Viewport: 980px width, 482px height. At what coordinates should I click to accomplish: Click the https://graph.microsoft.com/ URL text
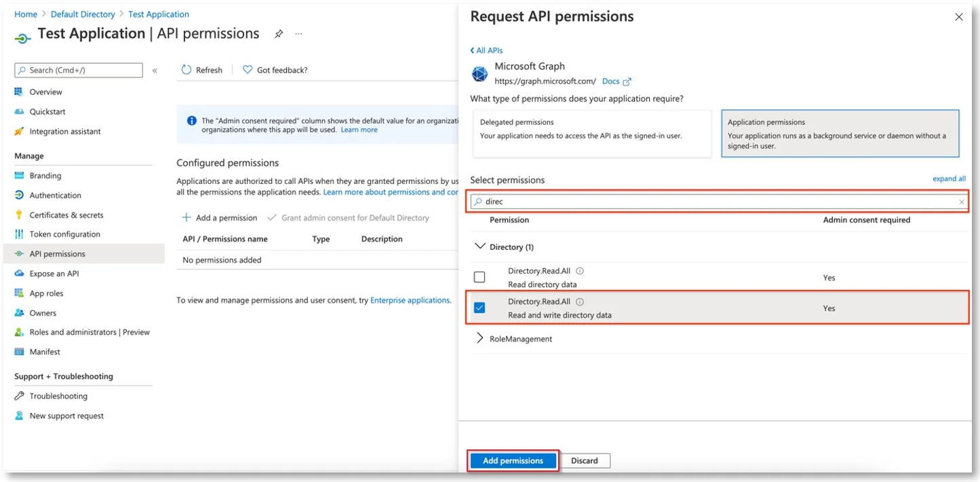pos(545,81)
